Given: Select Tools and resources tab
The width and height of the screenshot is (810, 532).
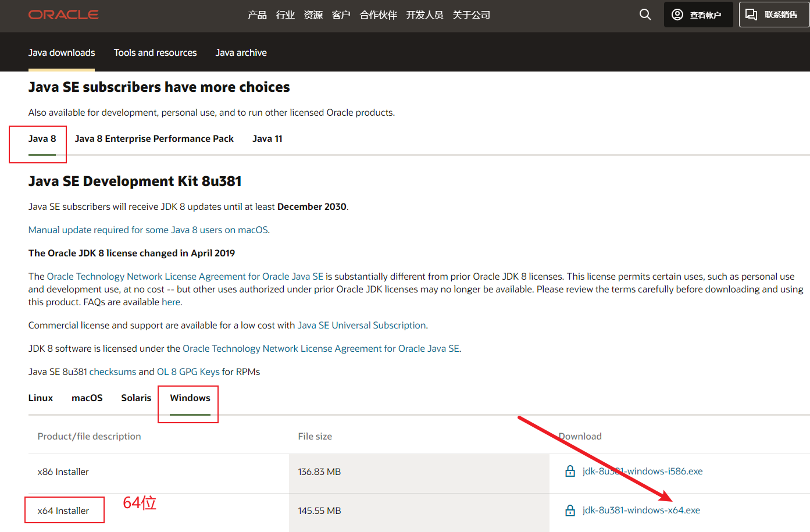Looking at the screenshot, I should tap(155, 52).
